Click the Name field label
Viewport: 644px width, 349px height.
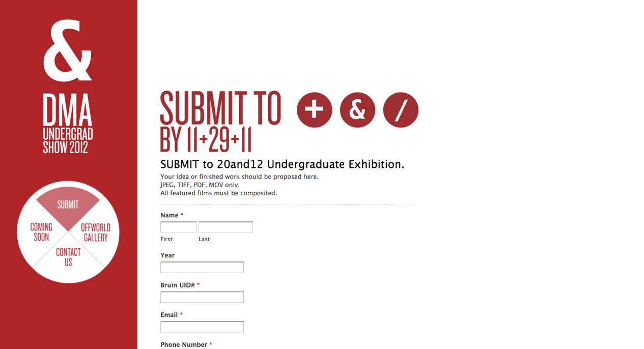pos(170,215)
